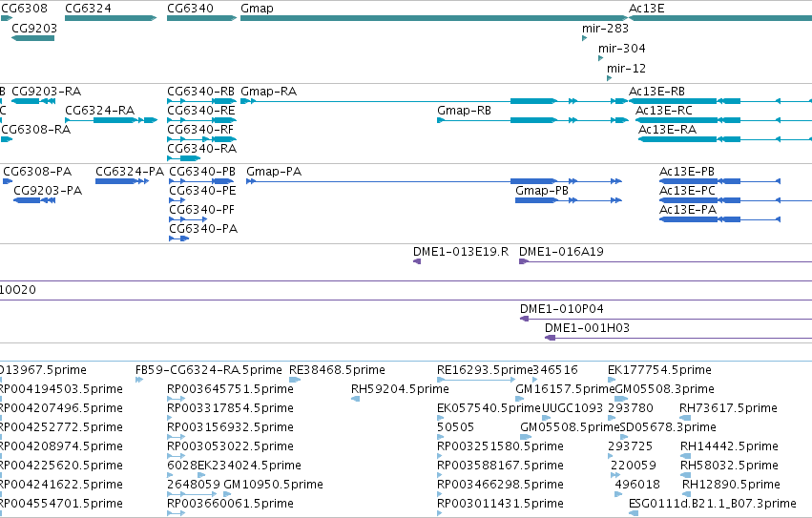Select the CG6340-RA transcript
812x518 pixels.
183,158
